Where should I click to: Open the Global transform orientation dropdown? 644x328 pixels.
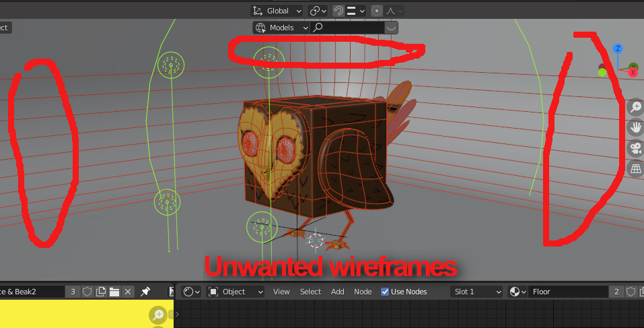277,11
